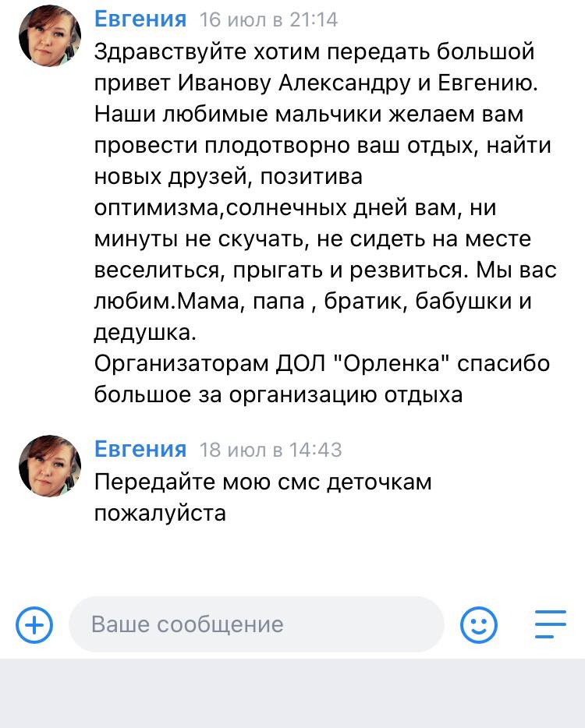Tap the plus attachment icon

34,624
